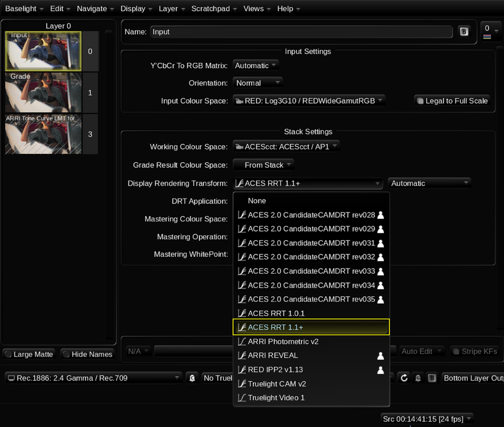Select ACES 2.0 CandidateCAMDRT rev029
Viewport: 504px width, 427px height.
(311, 229)
